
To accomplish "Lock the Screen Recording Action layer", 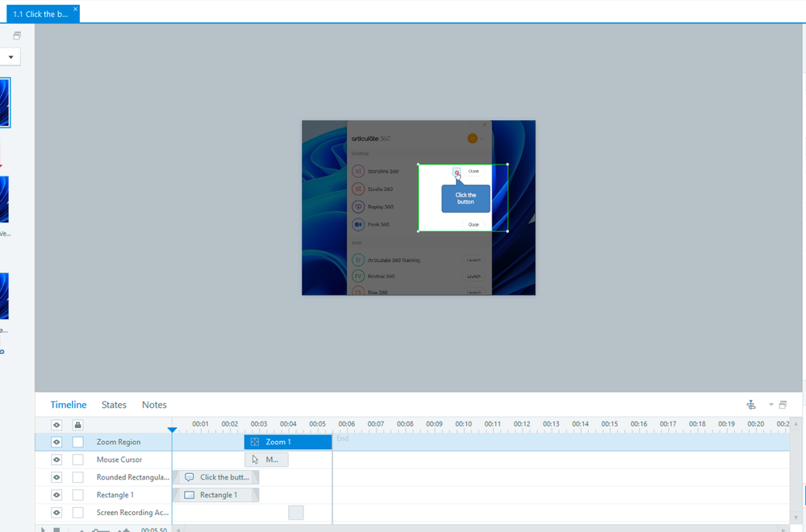I will (x=77, y=513).
